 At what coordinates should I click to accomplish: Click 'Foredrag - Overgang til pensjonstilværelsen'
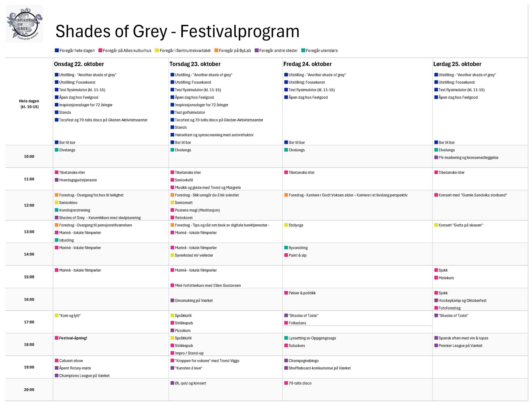95,225
